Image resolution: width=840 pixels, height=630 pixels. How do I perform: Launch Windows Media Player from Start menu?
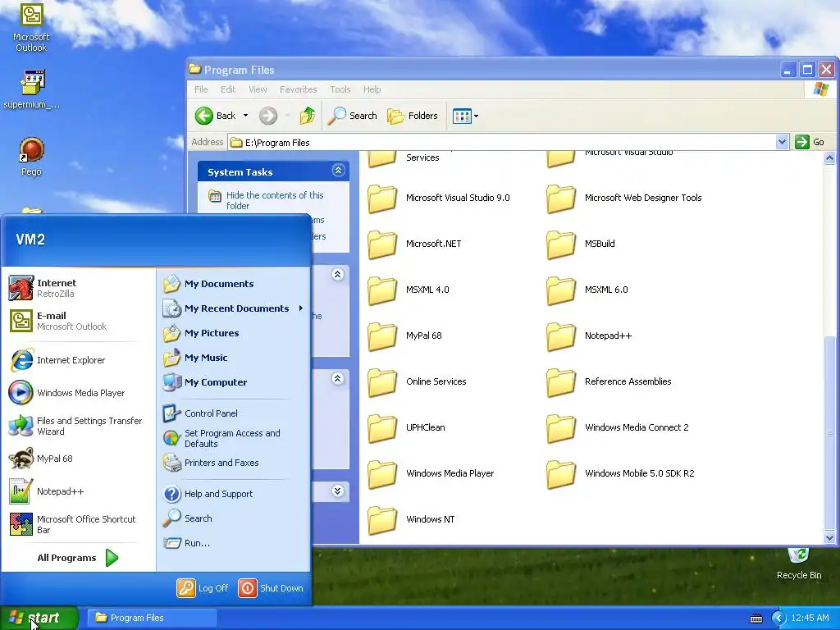(x=78, y=393)
